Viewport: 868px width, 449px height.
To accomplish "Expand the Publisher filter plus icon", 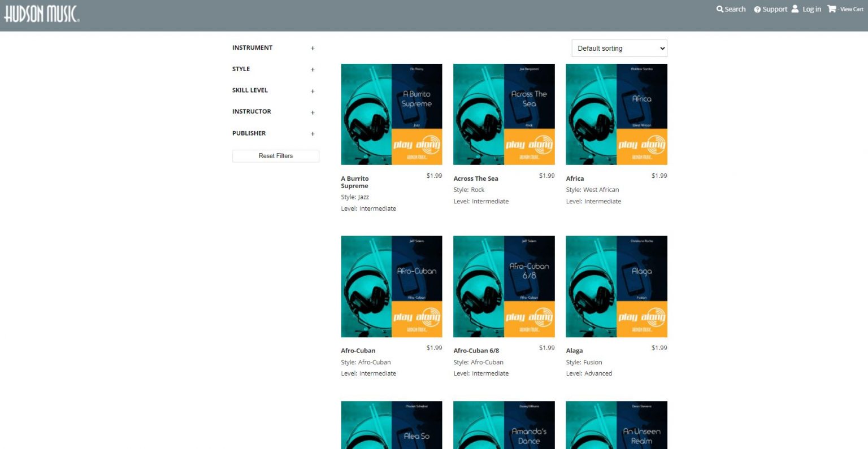I will 313,134.
